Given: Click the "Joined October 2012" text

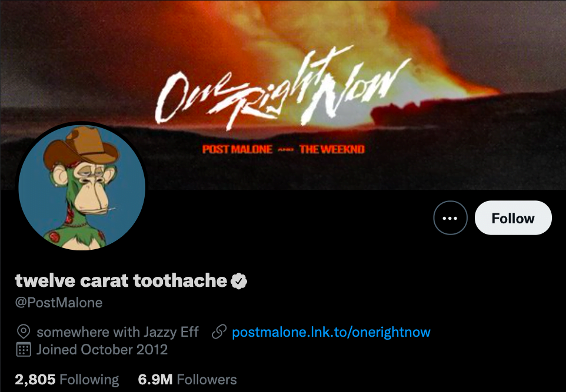Looking at the screenshot, I should (102, 350).
